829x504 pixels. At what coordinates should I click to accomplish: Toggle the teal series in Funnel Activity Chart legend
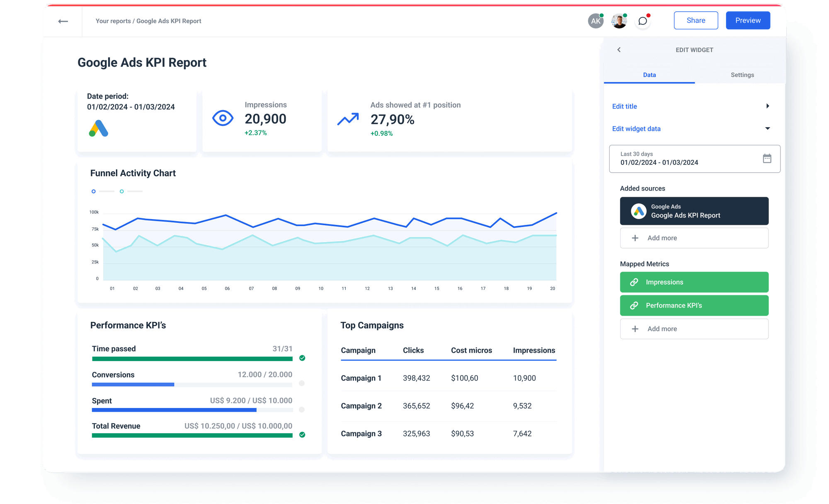tap(122, 191)
